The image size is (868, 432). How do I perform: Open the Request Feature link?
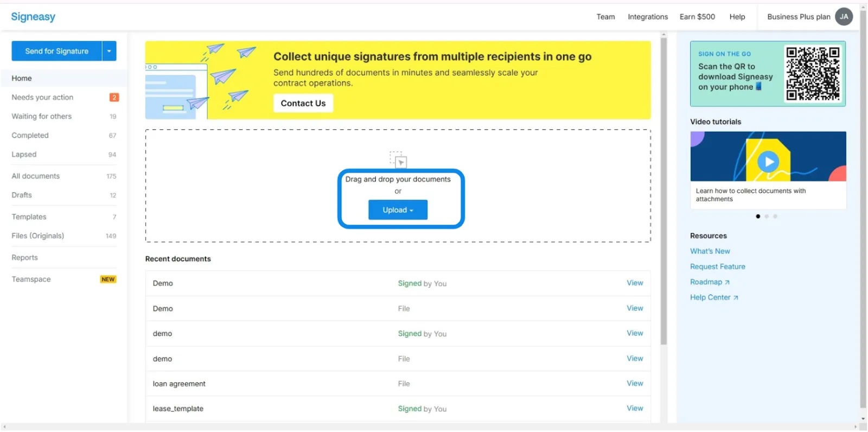(x=717, y=266)
